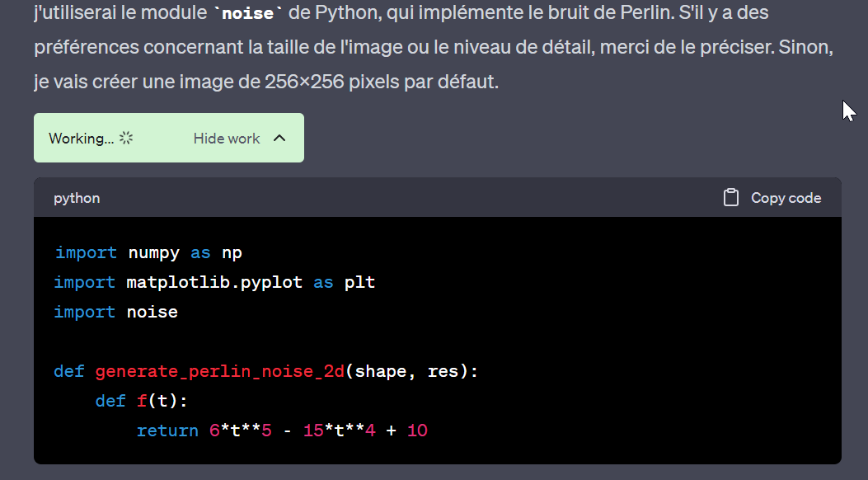
Task: Click the spinner showing code generation progress
Action: click(x=125, y=138)
